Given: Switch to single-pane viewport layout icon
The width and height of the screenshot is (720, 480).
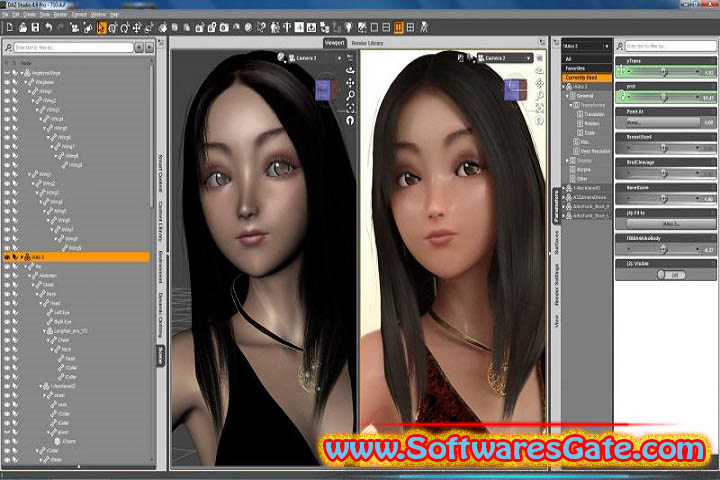Looking at the screenshot, I should (x=374, y=28).
